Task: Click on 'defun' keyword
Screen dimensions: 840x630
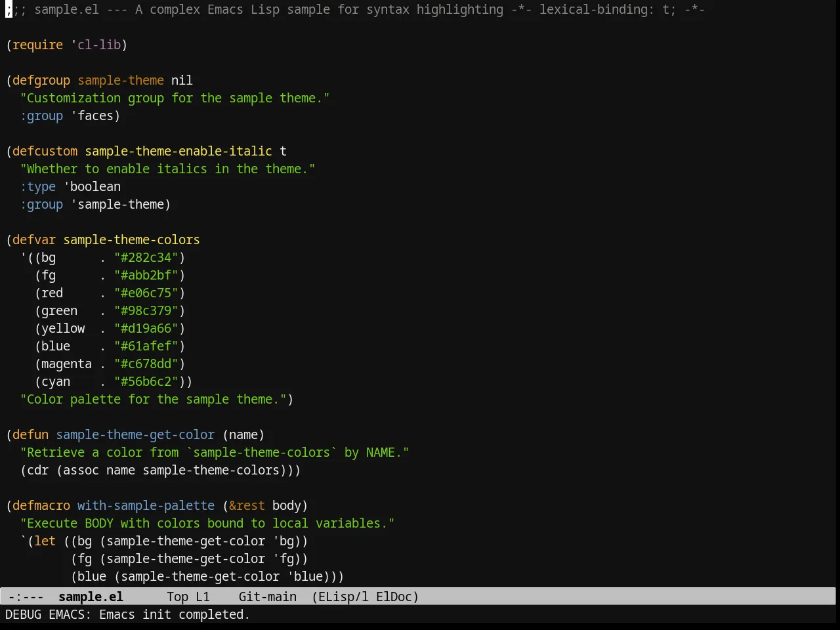Action: tap(30, 434)
